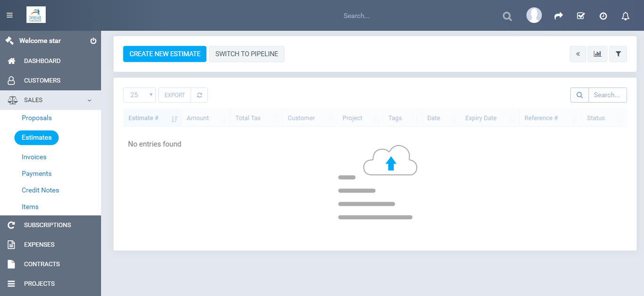Click the magnifier icon in top header
The height and width of the screenshot is (296, 644).
507,16
